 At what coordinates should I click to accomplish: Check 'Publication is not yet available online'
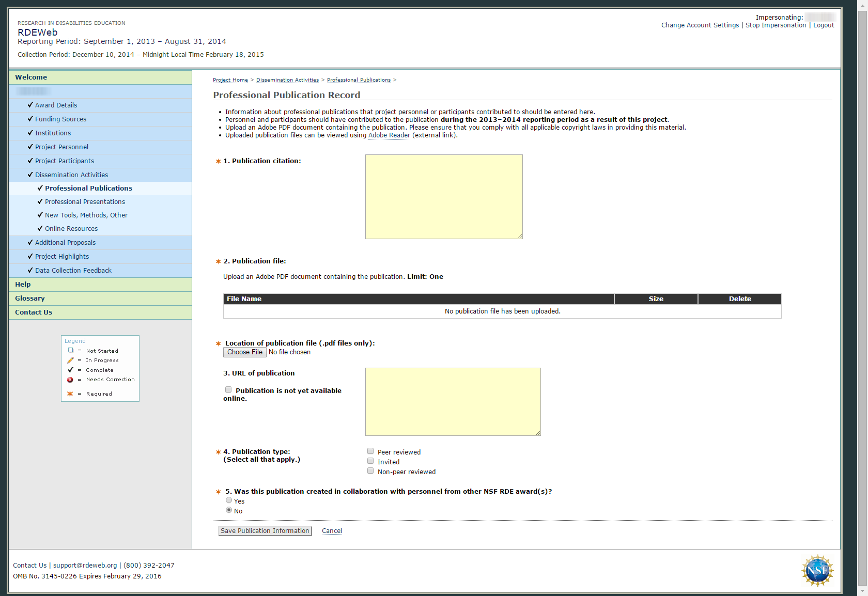coord(228,390)
